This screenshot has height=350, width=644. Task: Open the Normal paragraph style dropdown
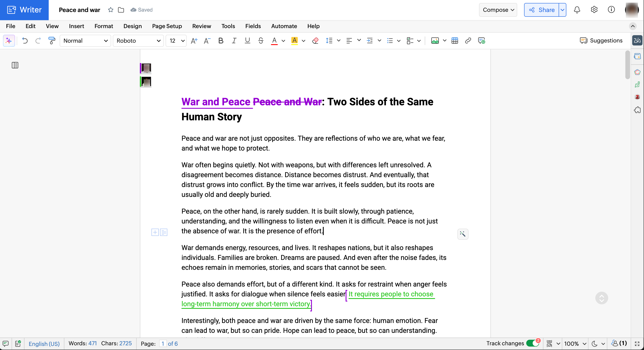coord(85,41)
